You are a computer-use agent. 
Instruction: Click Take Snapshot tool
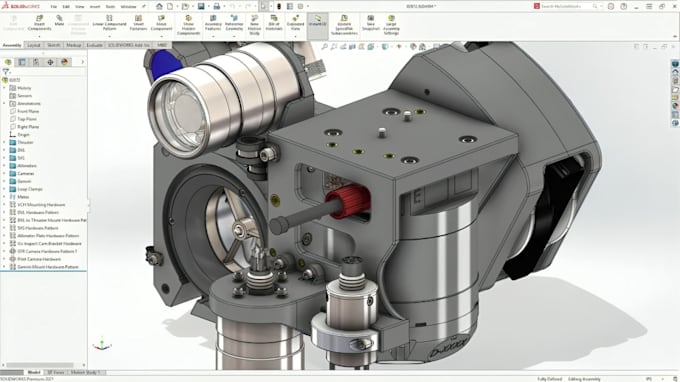point(371,23)
